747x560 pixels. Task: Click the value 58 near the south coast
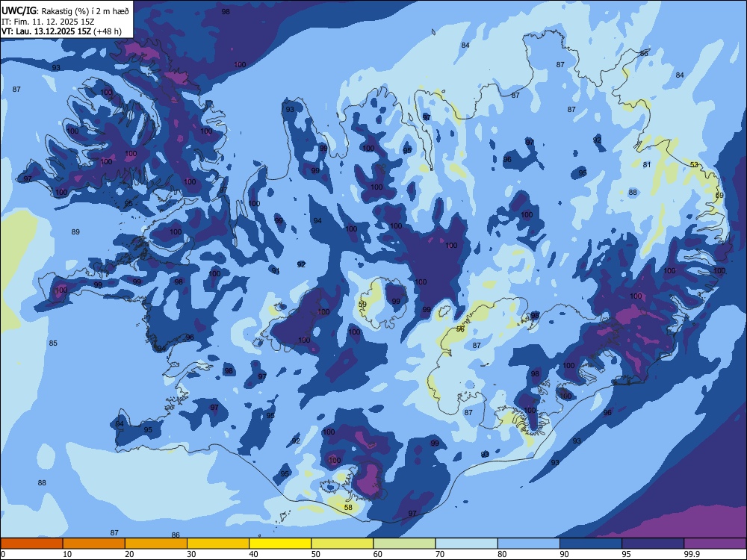348,508
